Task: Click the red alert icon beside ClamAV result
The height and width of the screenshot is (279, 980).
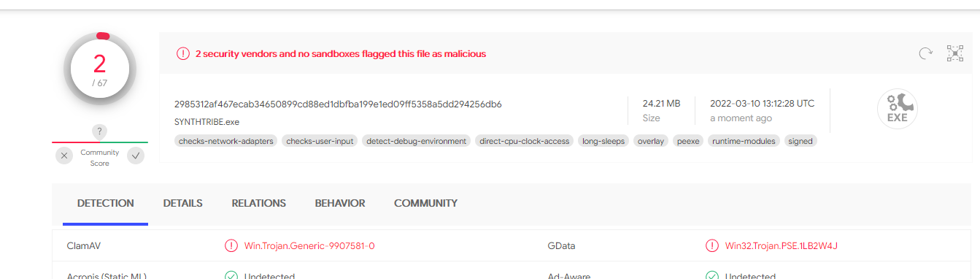Action: click(231, 245)
